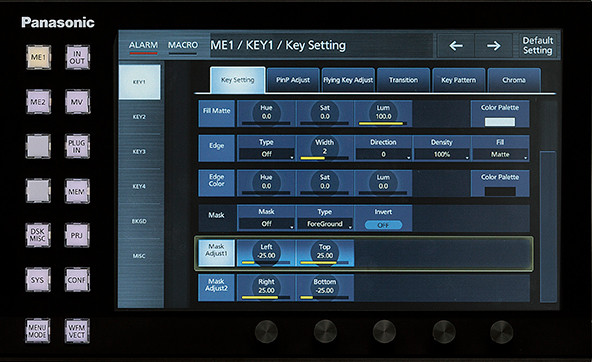Screen dimensions: 592x362
Task: Select BKGD in the side list
Action: click(139, 221)
